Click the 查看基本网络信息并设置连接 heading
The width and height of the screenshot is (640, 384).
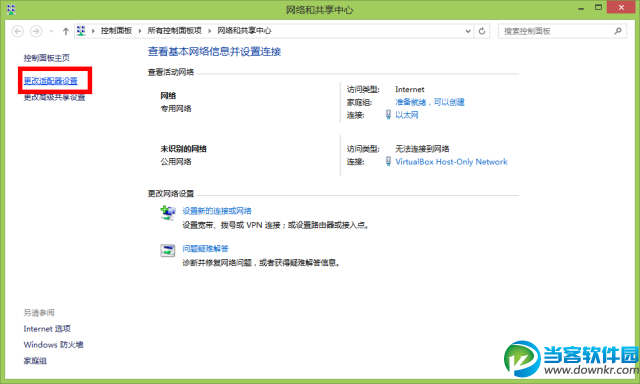click(x=214, y=51)
